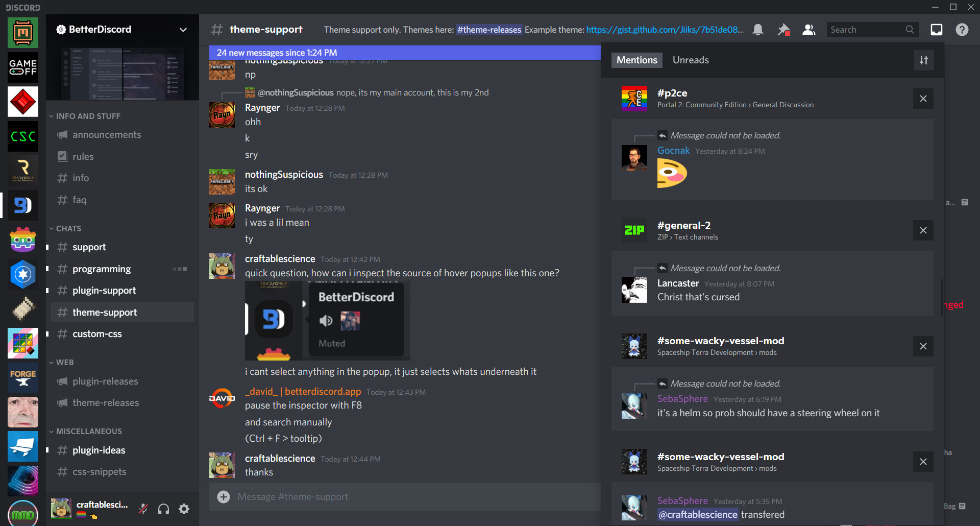The width and height of the screenshot is (980, 526).
Task: Deafen audio with the headphones icon
Action: (x=163, y=509)
